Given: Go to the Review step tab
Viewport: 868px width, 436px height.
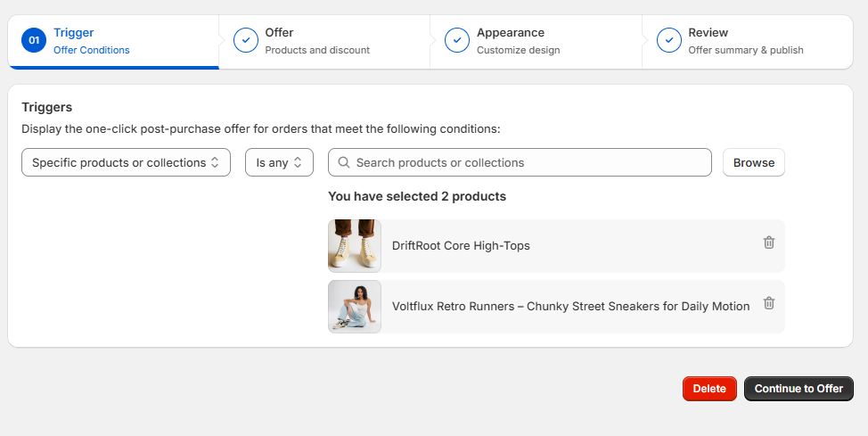Looking at the screenshot, I should (x=748, y=42).
